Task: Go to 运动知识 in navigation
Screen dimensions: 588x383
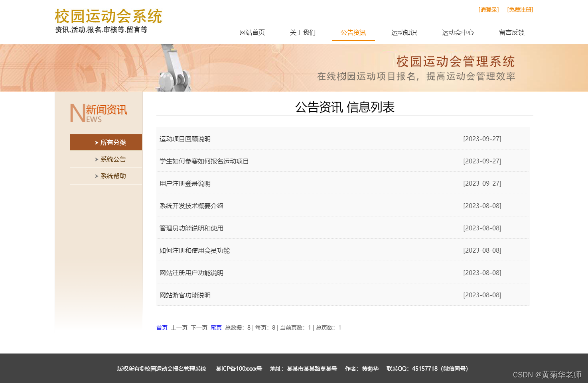Action: [x=404, y=33]
